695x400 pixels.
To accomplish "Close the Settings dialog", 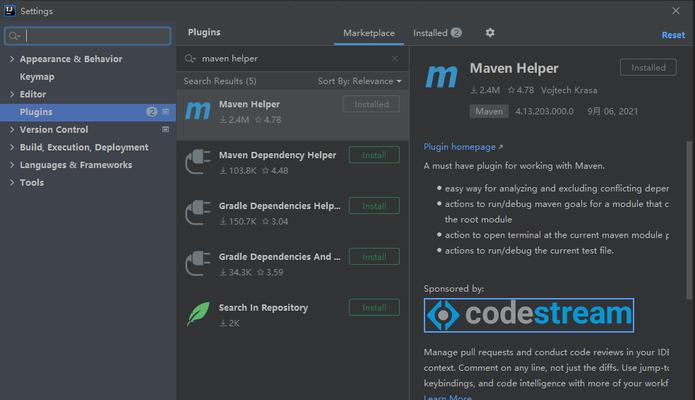I will click(675, 11).
